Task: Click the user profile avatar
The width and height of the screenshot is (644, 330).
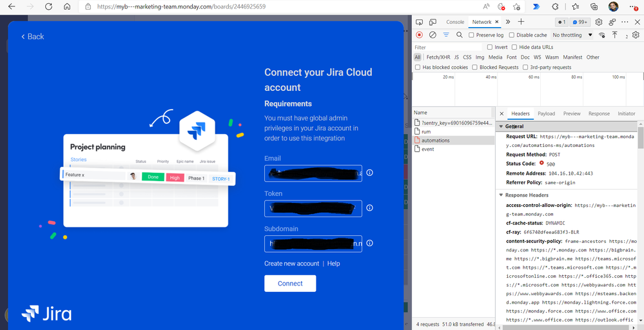Action: [x=613, y=6]
